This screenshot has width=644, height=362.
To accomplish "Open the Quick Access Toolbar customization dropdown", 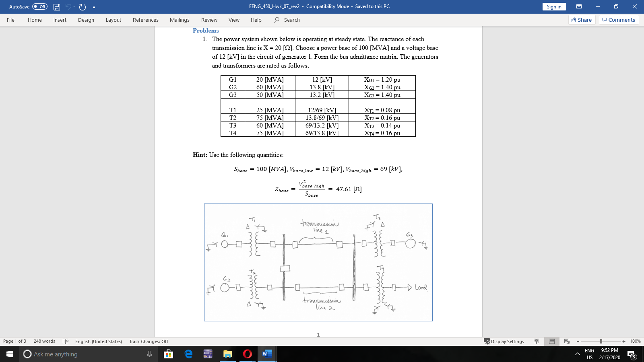I will [x=94, y=6].
